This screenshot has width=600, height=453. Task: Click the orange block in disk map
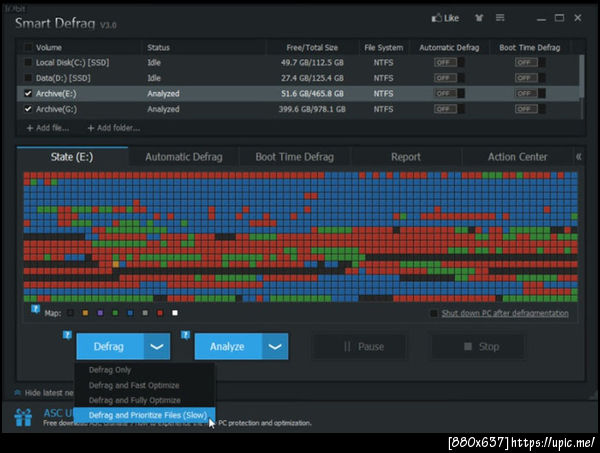(x=116, y=264)
